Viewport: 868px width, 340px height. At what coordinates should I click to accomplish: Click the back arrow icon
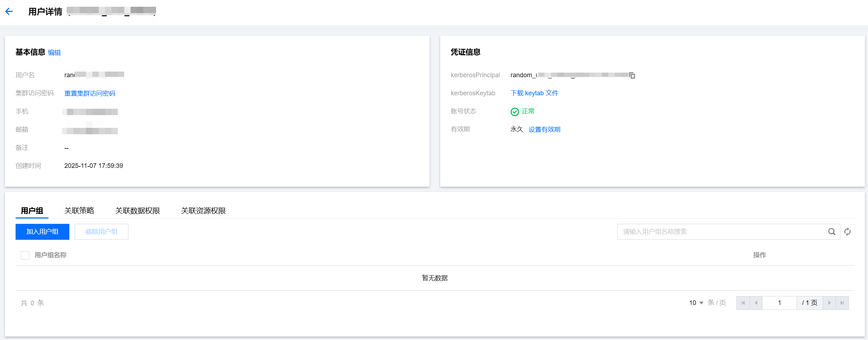coord(9,12)
